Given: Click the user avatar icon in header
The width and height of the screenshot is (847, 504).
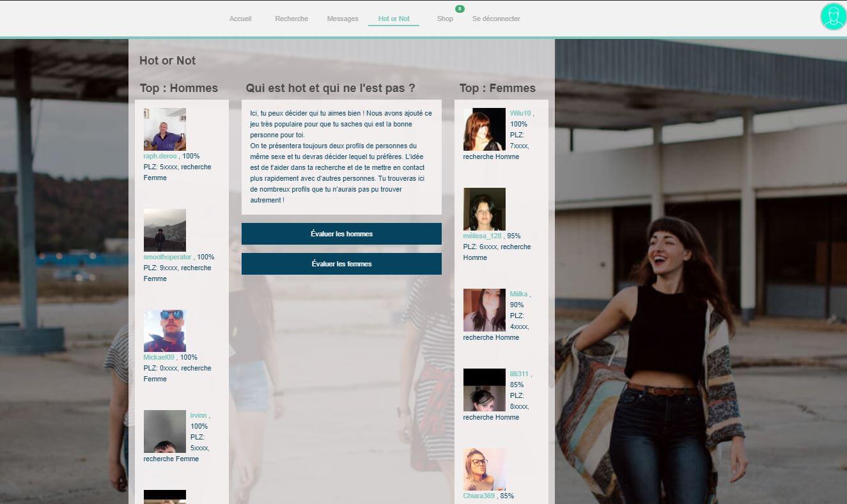Looking at the screenshot, I should (833, 17).
